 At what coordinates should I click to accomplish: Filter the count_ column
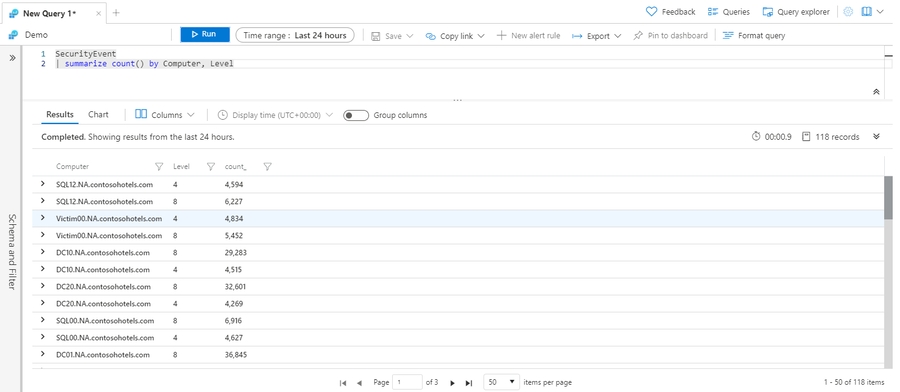pyautogui.click(x=267, y=166)
